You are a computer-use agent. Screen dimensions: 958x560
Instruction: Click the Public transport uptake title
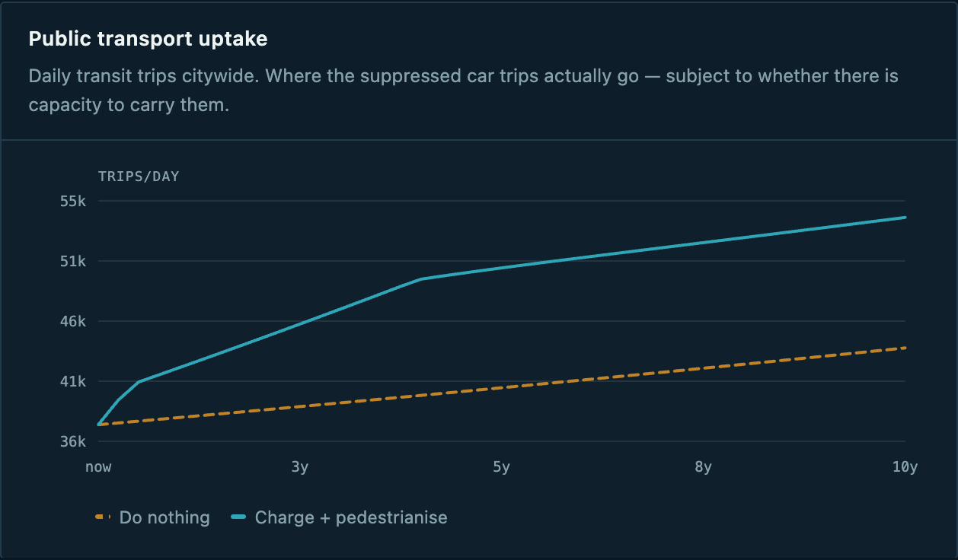pyautogui.click(x=148, y=38)
